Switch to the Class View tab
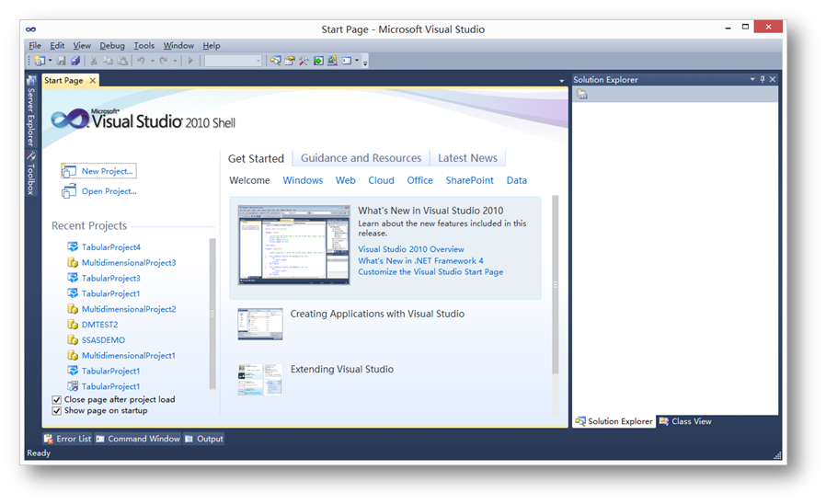Viewport: 826px width, 504px height. point(685,421)
